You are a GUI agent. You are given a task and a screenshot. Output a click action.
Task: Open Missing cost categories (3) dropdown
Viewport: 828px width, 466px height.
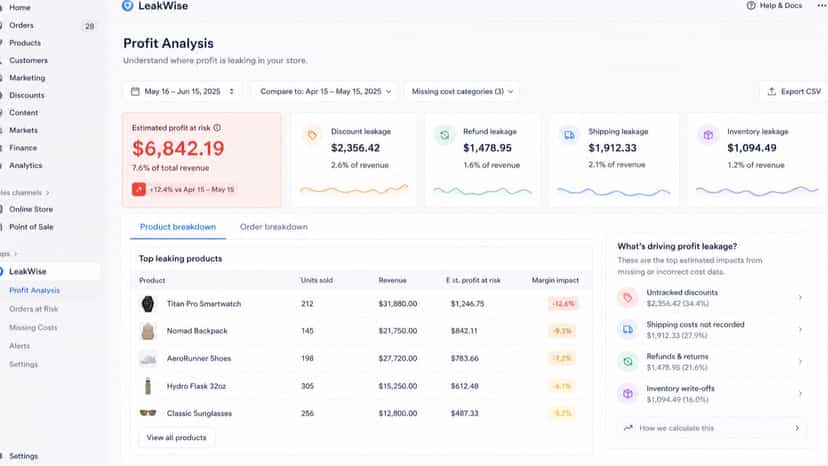(x=462, y=91)
